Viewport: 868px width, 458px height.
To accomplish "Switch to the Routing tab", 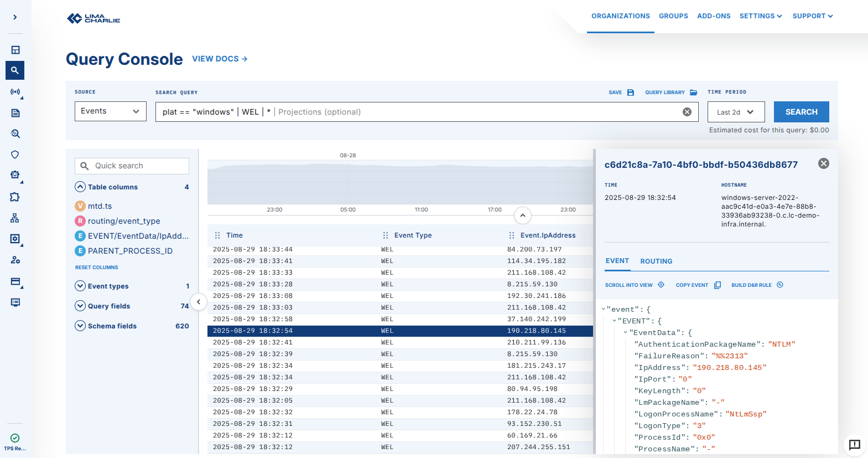I will (x=656, y=261).
